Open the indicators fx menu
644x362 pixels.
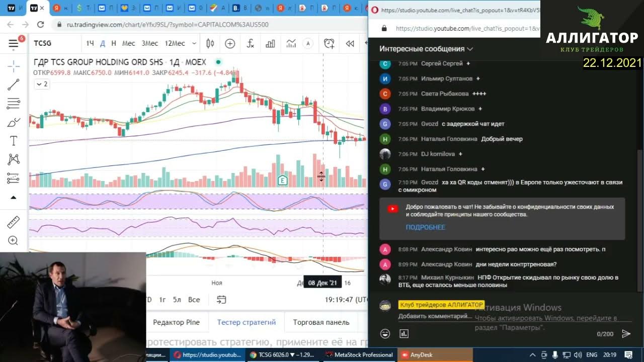pyautogui.click(x=250, y=44)
